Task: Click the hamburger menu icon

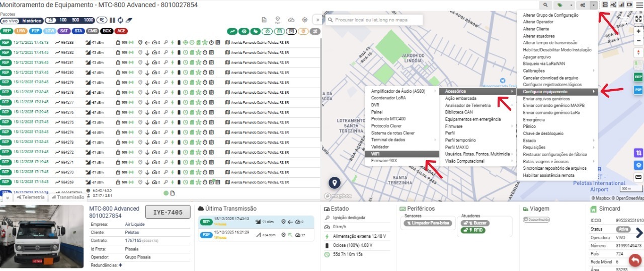Action: [639, 5]
